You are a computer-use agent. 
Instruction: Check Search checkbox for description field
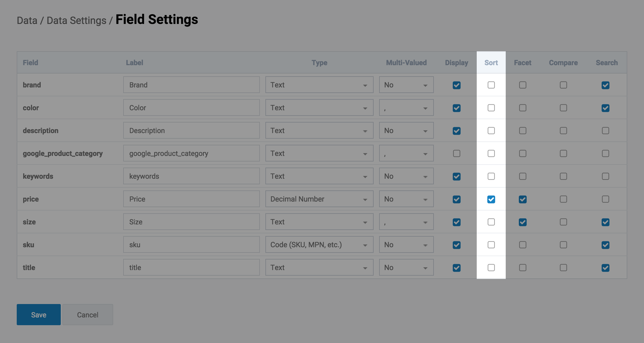pyautogui.click(x=605, y=131)
